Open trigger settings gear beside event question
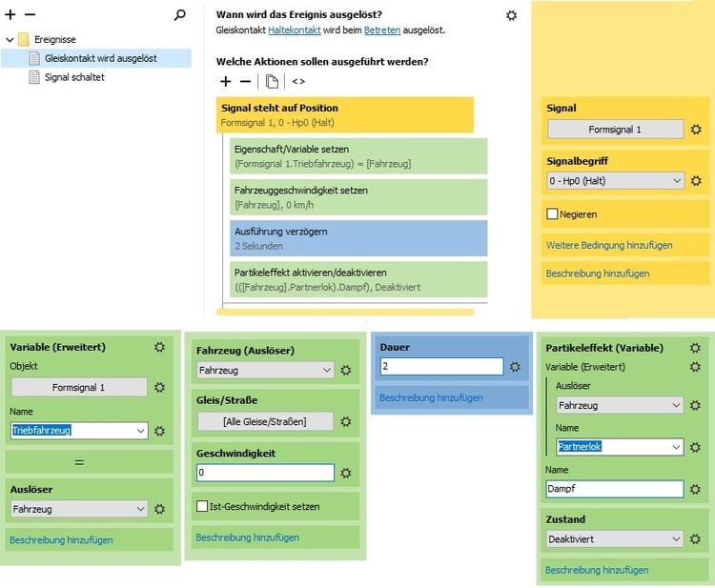 [512, 15]
